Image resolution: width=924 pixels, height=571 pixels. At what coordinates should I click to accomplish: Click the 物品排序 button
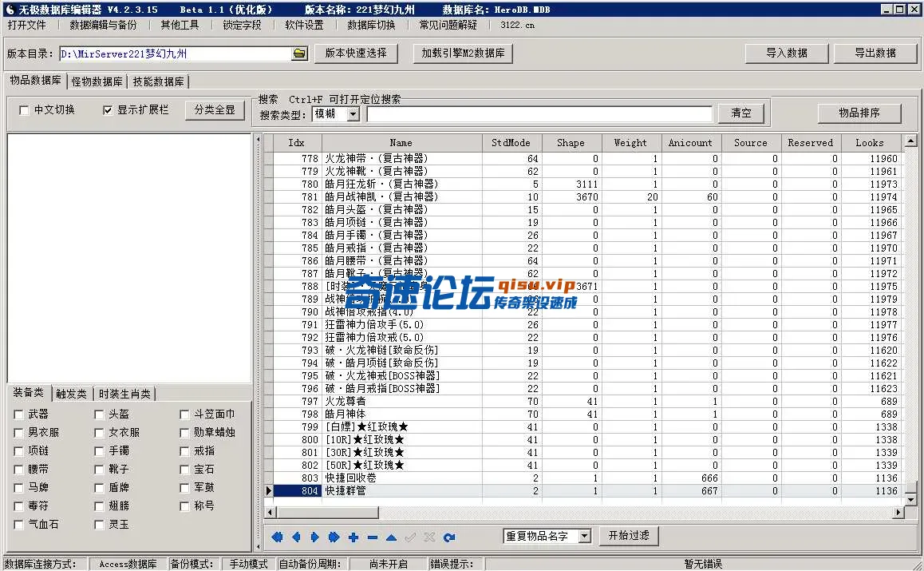[859, 113]
